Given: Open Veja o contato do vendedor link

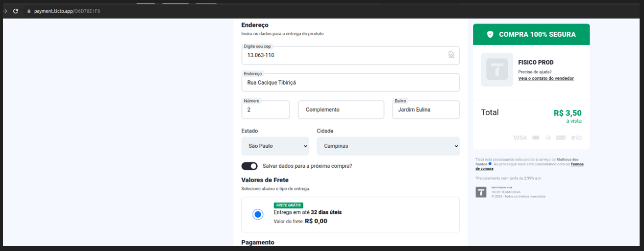Looking at the screenshot, I should click(x=545, y=78).
